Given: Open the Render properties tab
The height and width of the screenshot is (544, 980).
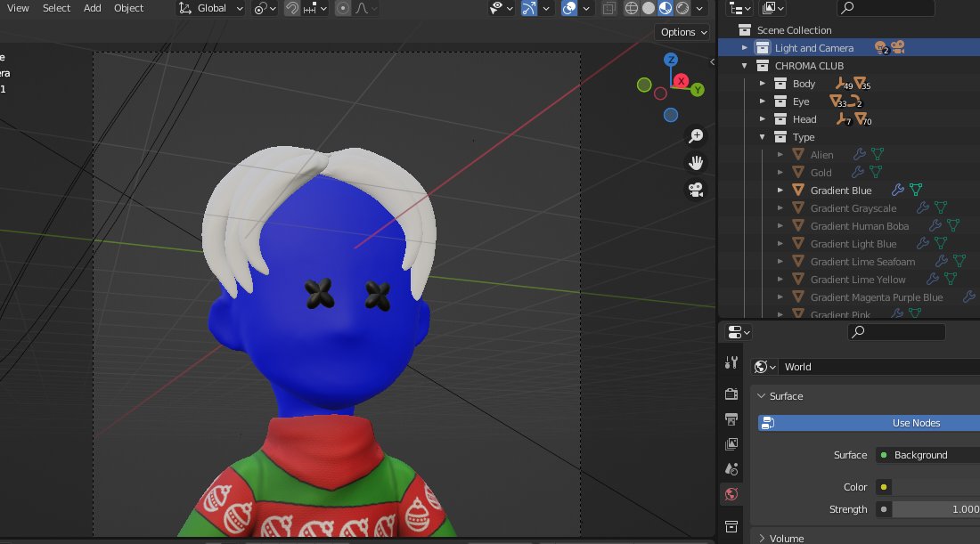Looking at the screenshot, I should [731, 394].
